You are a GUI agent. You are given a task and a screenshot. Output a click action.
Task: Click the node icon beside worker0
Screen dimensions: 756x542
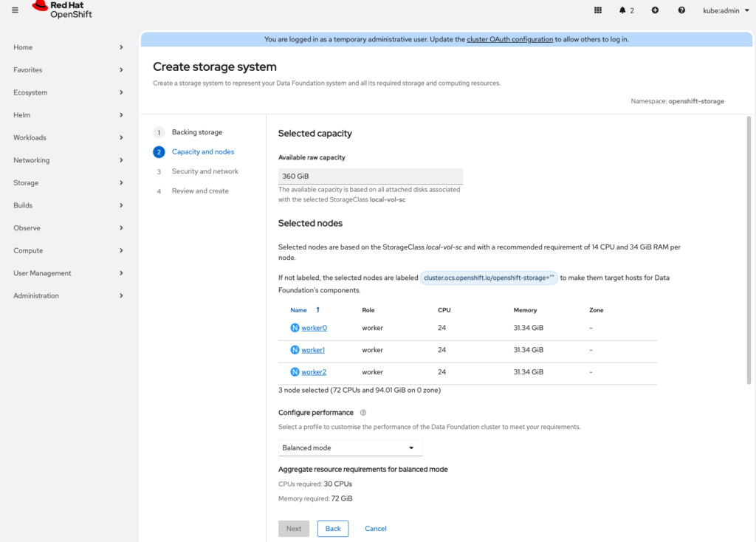[x=295, y=328]
